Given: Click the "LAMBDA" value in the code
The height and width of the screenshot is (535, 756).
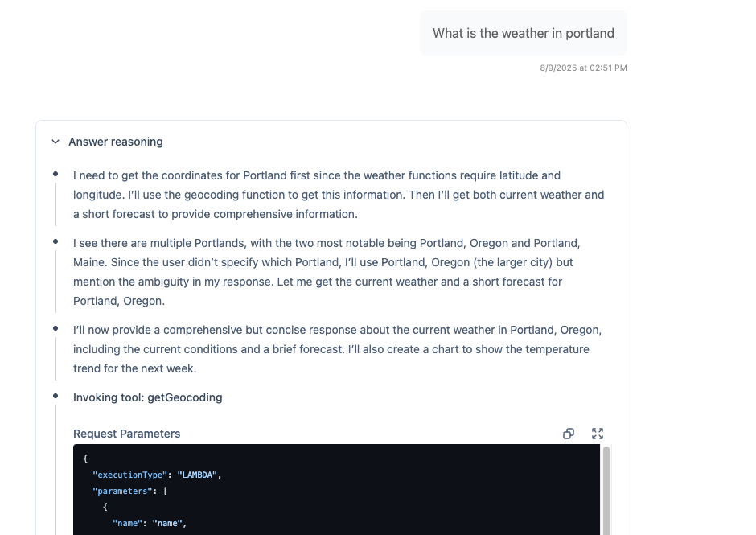Looking at the screenshot, I should pyautogui.click(x=196, y=475).
